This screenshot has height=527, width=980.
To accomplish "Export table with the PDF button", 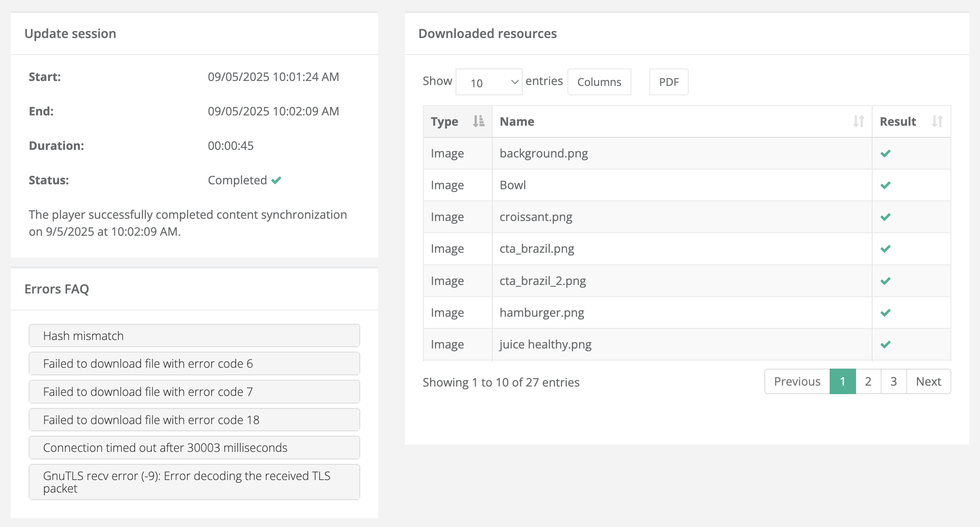I will 669,82.
